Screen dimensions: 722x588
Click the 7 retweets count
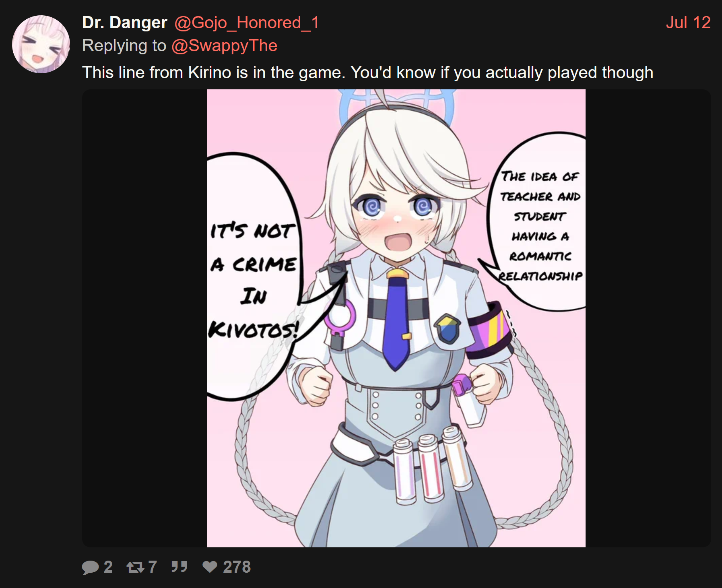[x=152, y=567]
